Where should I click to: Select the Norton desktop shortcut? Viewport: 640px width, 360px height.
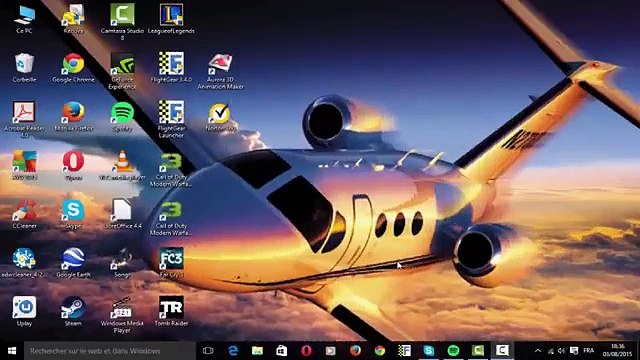(220, 116)
